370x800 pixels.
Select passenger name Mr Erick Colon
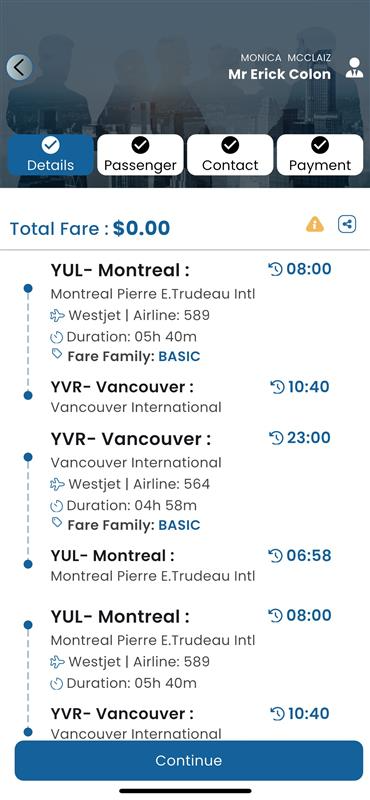[x=279, y=74]
